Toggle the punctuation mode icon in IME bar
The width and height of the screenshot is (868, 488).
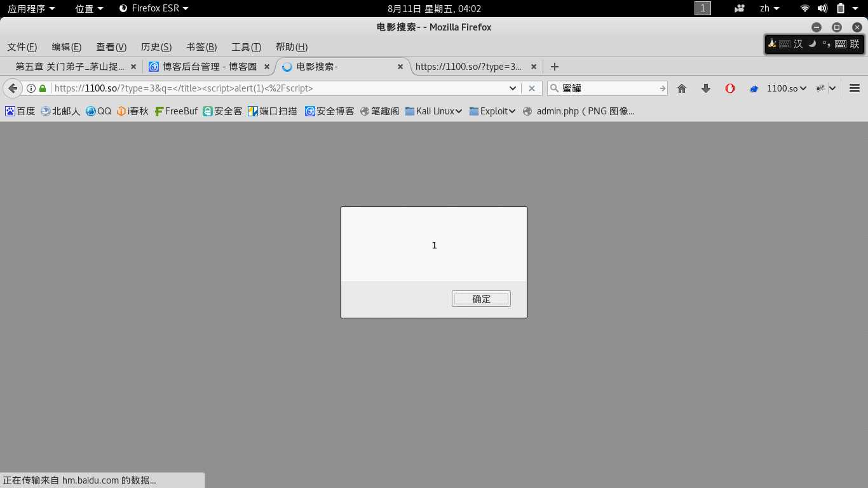point(826,44)
